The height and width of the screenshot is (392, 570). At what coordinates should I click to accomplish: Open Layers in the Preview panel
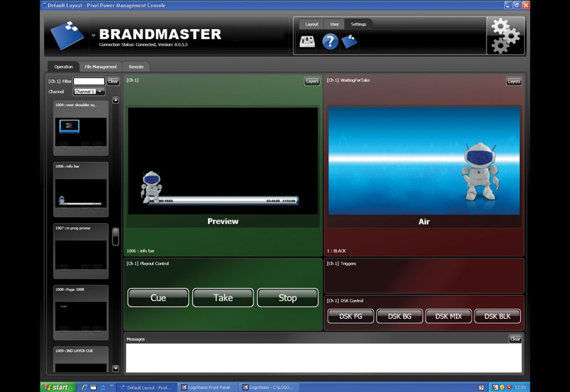312,81
